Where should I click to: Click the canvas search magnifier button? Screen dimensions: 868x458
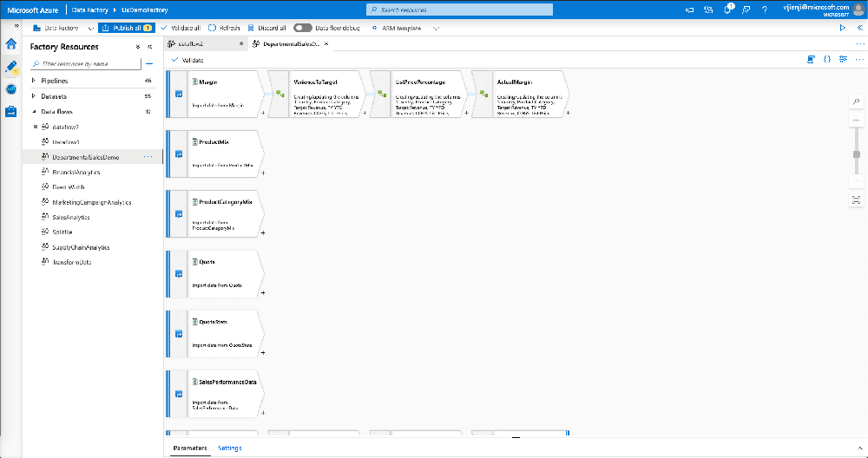pos(857,101)
